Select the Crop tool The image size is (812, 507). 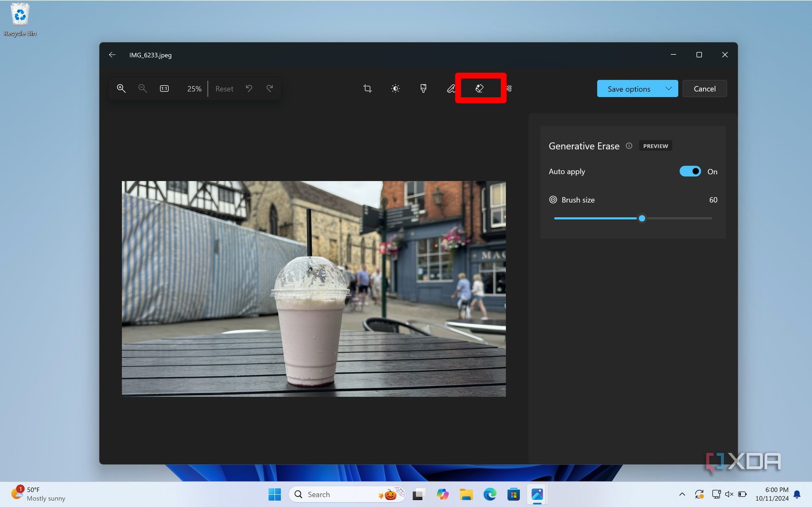[368, 89]
